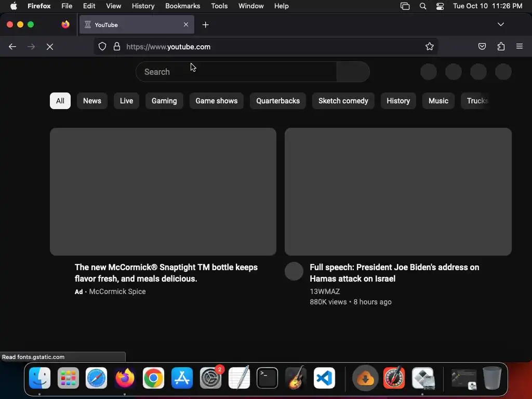This screenshot has width=532, height=399.
Task: Open the Help menu
Action: coord(281,6)
